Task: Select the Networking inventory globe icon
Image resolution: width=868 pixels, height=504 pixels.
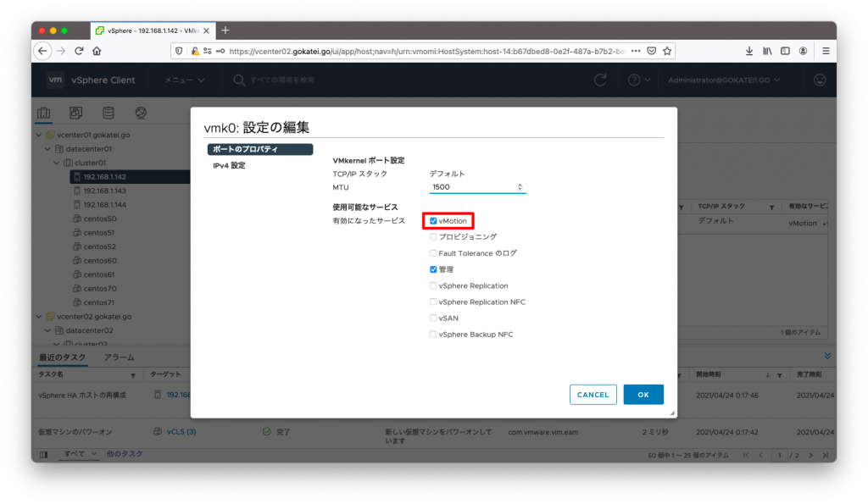Action: [141, 111]
